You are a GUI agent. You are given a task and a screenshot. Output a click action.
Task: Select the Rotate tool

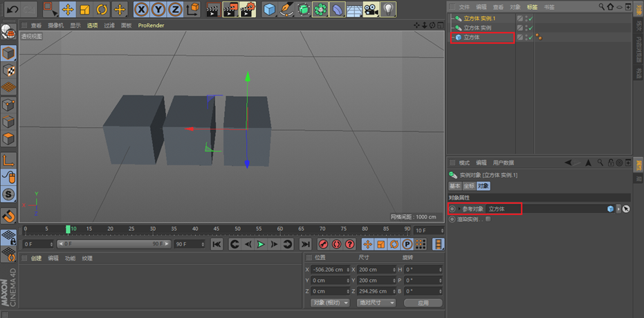(102, 9)
